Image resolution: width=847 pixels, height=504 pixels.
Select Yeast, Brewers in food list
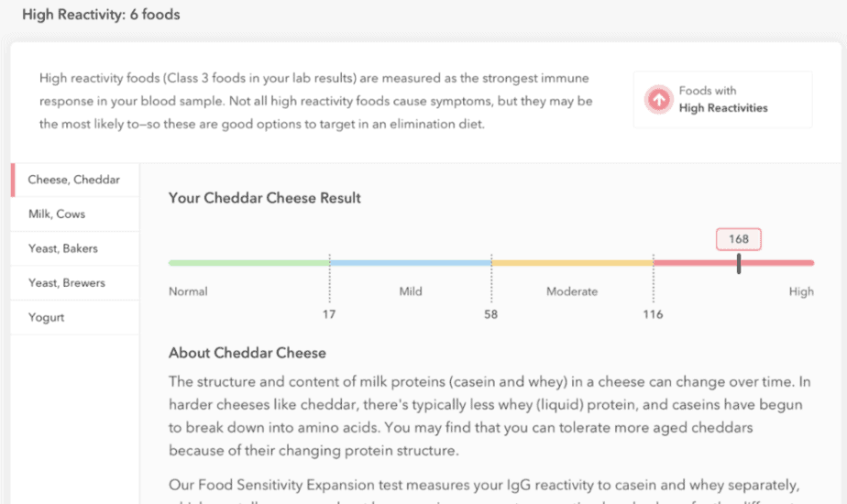(74, 283)
